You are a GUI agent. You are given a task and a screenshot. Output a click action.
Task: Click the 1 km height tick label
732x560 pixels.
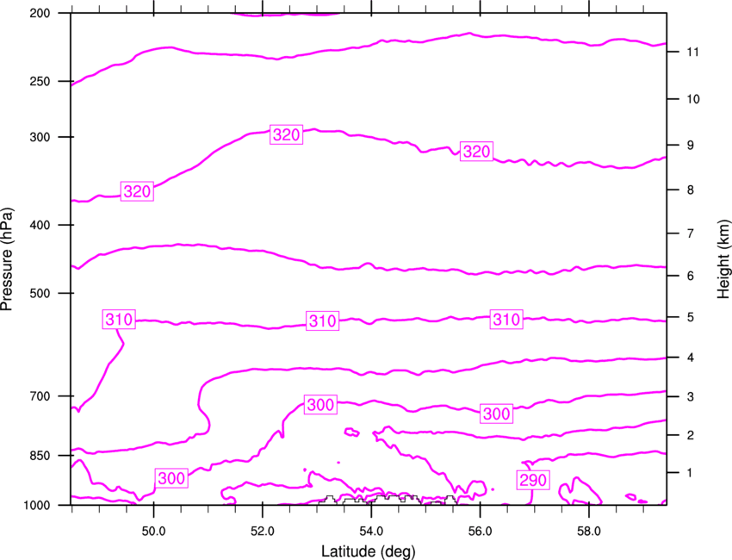click(x=691, y=473)
